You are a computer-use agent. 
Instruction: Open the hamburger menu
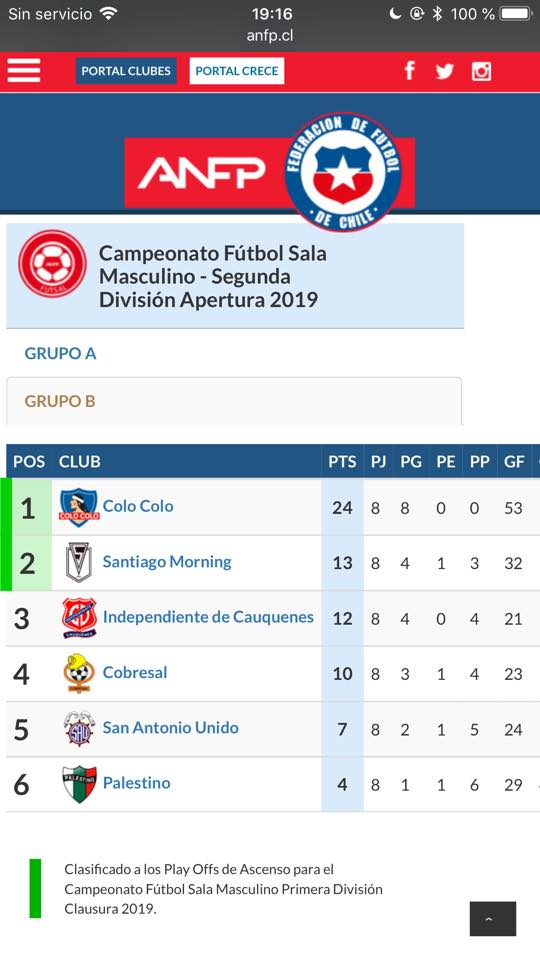pos(24,71)
